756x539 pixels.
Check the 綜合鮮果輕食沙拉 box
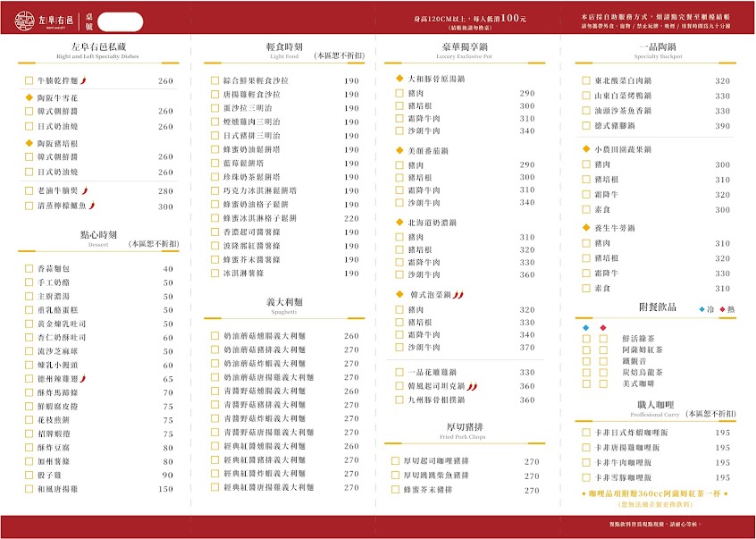[x=215, y=80]
